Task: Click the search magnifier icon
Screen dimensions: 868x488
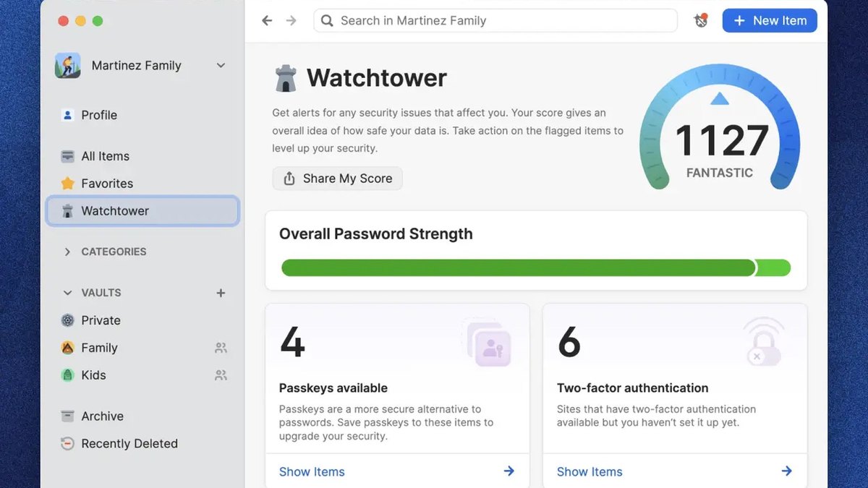Action: [327, 20]
